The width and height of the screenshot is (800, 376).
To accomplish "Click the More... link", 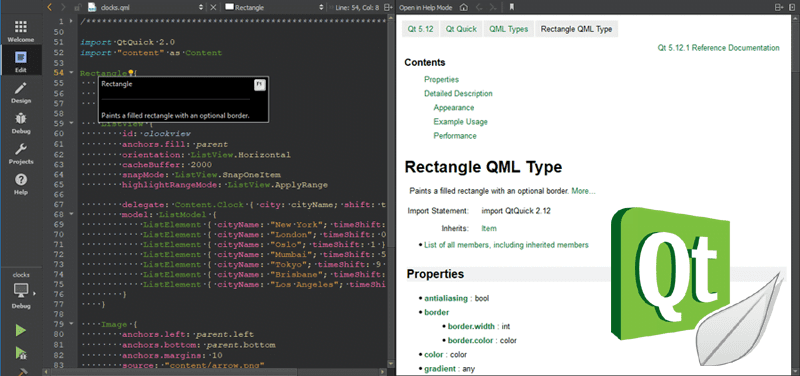I will 583,191.
